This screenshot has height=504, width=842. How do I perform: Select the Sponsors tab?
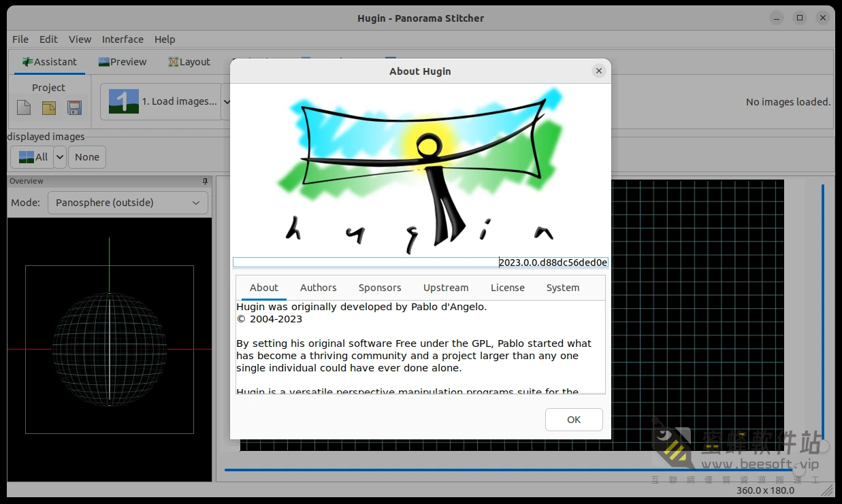point(380,288)
